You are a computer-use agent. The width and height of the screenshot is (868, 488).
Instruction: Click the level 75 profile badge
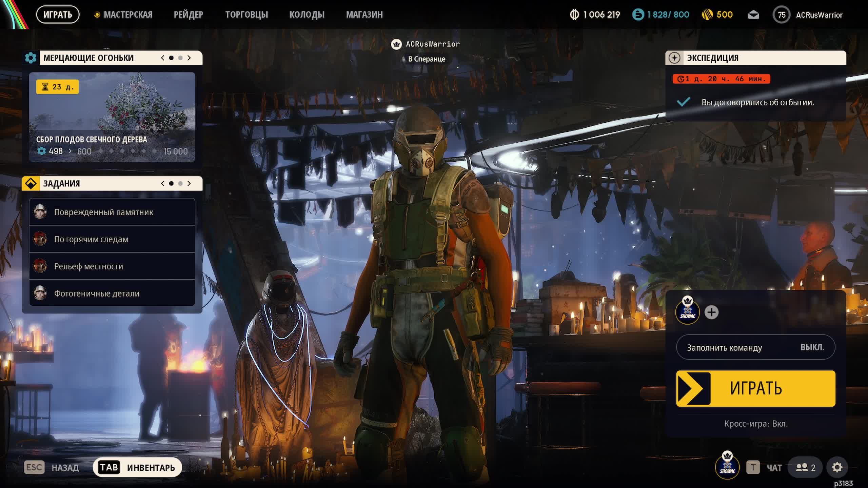click(782, 15)
